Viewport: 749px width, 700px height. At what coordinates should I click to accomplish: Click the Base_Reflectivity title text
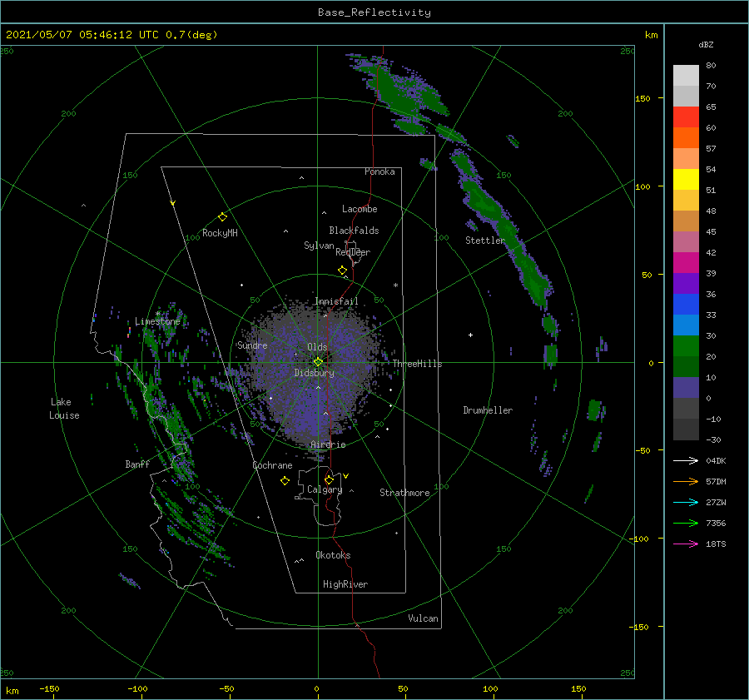[x=374, y=12]
